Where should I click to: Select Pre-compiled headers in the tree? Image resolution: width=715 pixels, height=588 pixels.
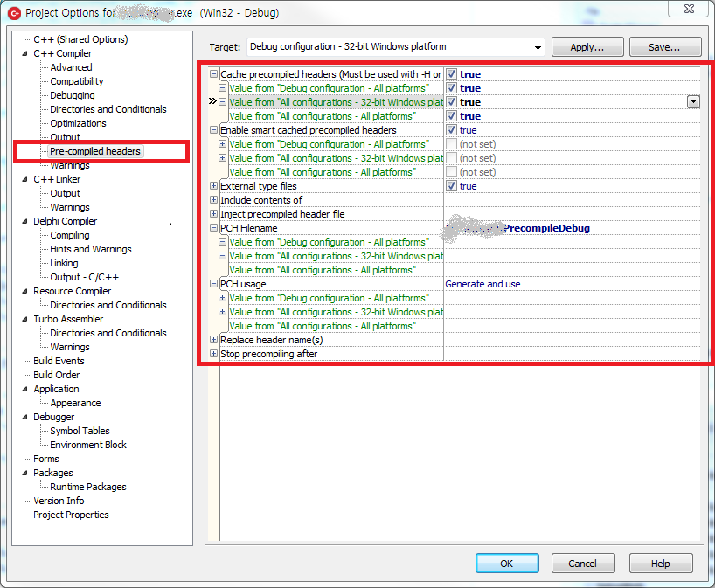coord(94,151)
